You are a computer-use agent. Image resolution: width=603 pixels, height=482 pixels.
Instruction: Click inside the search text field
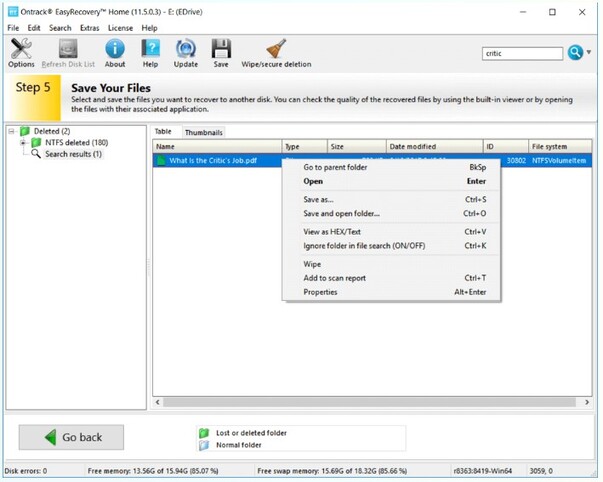[x=521, y=53]
